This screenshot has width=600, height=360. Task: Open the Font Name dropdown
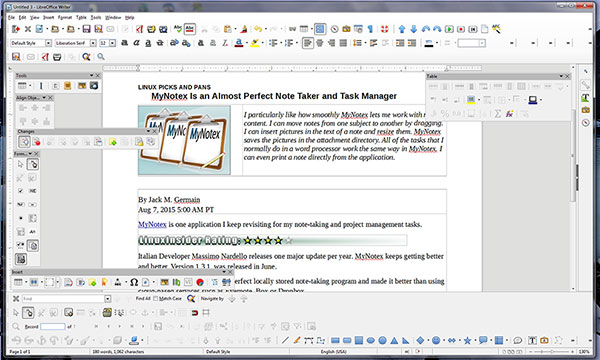click(93, 43)
